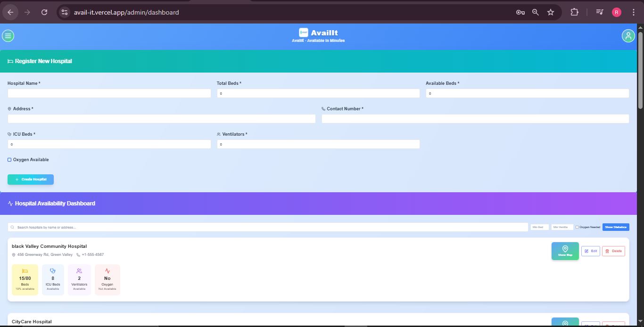
Task: Focus the ICU Beds input field
Action: [x=109, y=144]
